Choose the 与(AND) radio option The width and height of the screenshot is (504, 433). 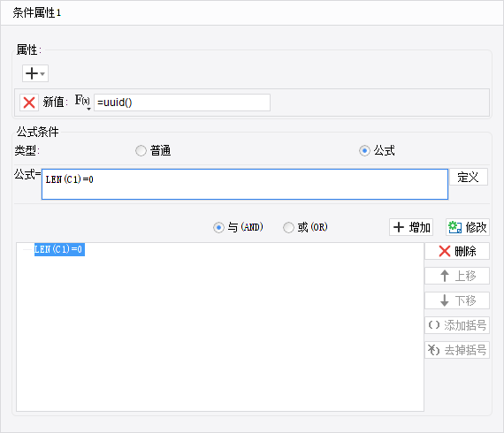pos(218,227)
